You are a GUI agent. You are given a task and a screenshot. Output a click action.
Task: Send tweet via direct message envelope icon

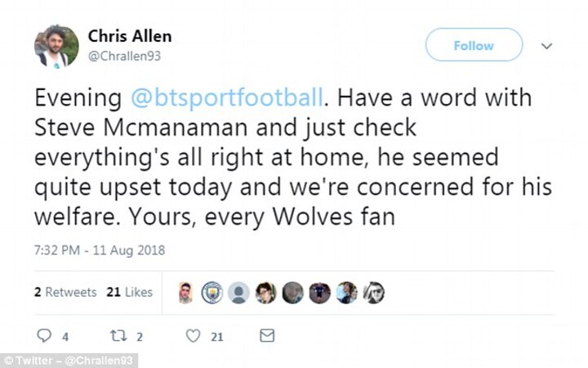pos(267,335)
